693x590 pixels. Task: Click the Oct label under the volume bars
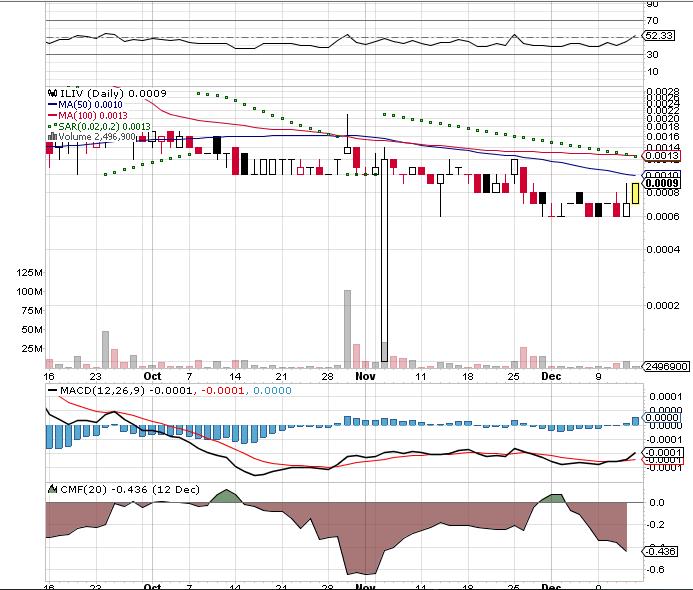tap(152, 376)
